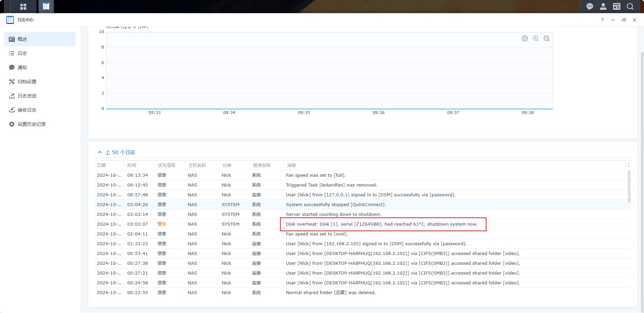The image size is (644, 313).
Task: Select the 00:27:21 shared folder access log
Action: [363, 273]
